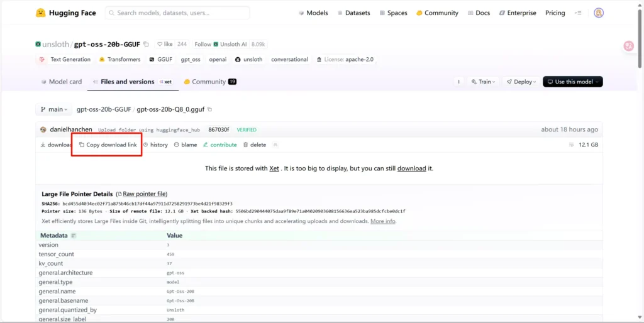Copy the file path with the clipboard icon
Image resolution: width=644 pixels, height=323 pixels.
[x=210, y=109]
